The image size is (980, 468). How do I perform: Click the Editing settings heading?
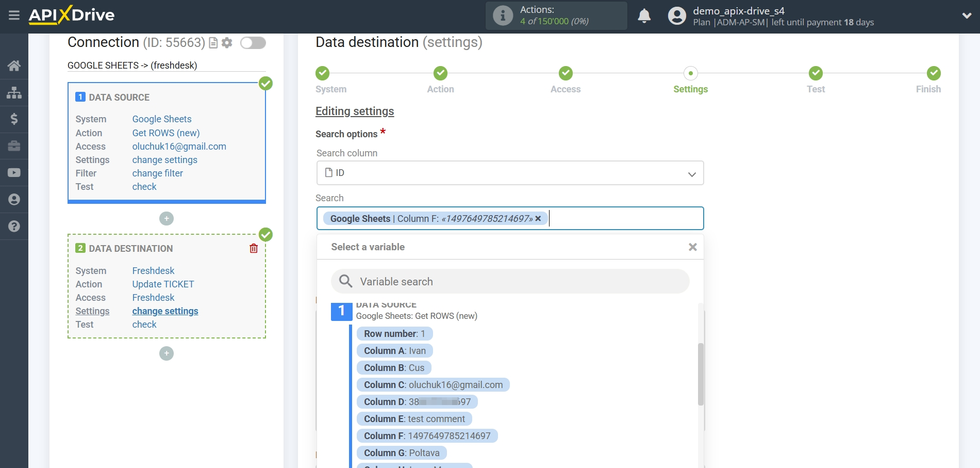355,111
